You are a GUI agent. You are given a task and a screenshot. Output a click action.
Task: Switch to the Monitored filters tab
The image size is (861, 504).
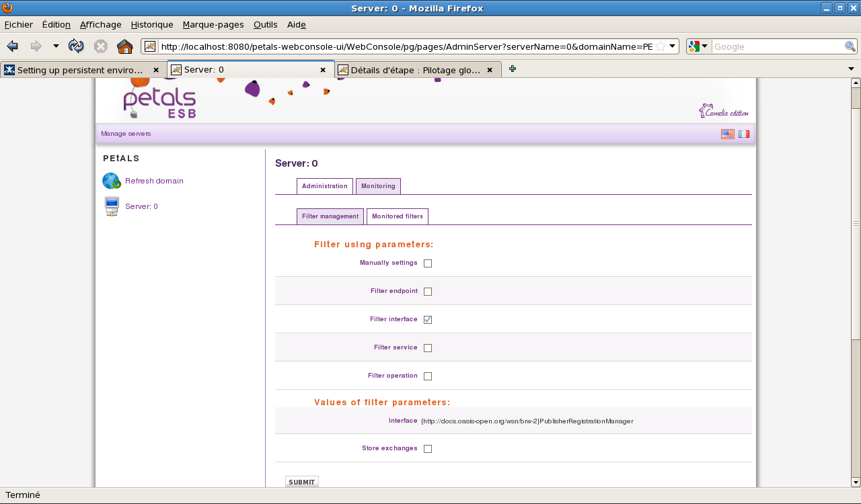398,216
